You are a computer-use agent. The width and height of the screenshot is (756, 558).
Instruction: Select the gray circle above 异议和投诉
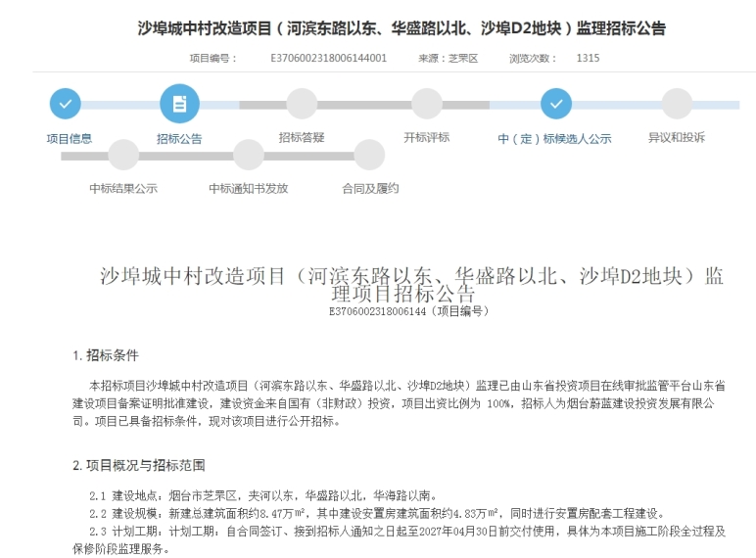[677, 104]
